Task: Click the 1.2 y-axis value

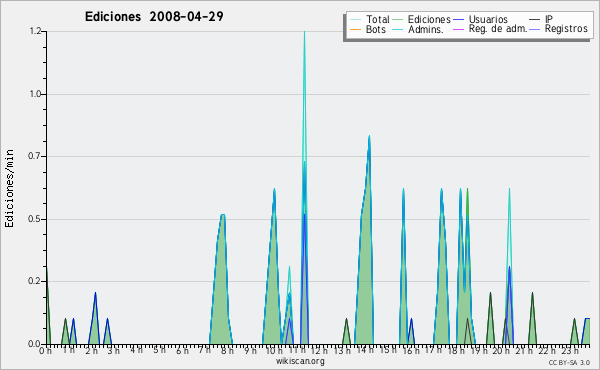Action: pyautogui.click(x=35, y=31)
